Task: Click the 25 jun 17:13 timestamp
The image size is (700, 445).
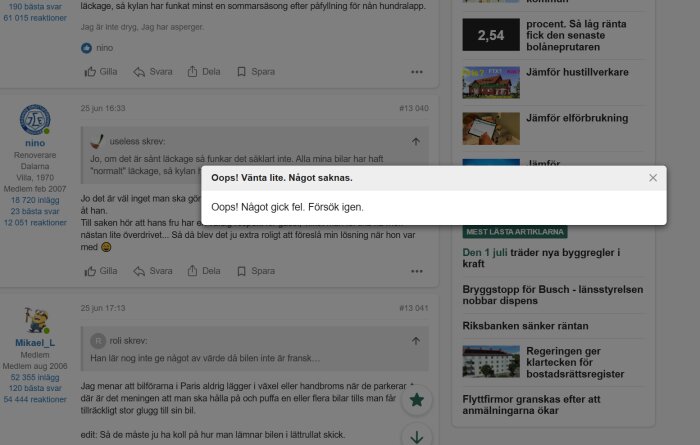Action: (103, 308)
